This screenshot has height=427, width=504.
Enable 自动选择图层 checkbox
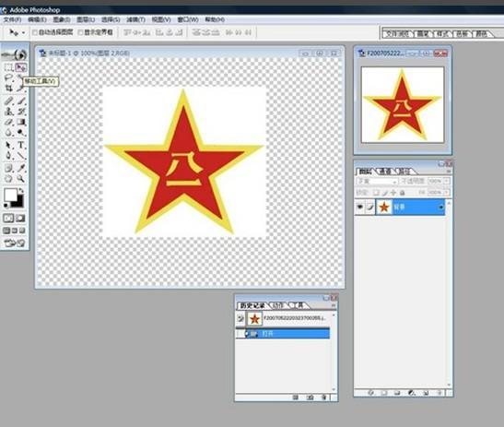pyautogui.click(x=35, y=32)
